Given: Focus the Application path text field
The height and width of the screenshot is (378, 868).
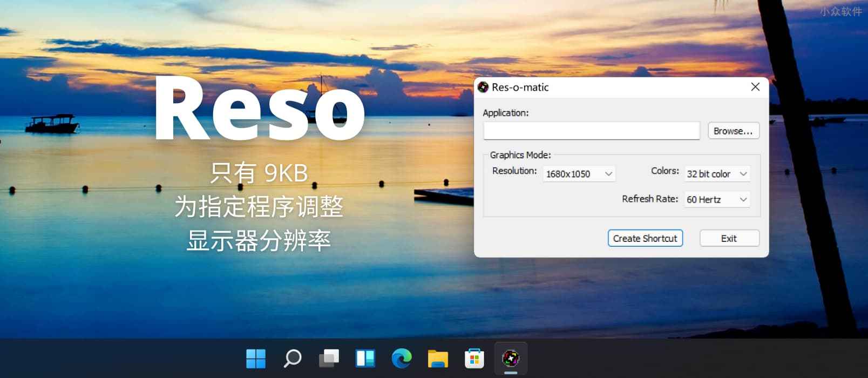Looking at the screenshot, I should pos(592,131).
